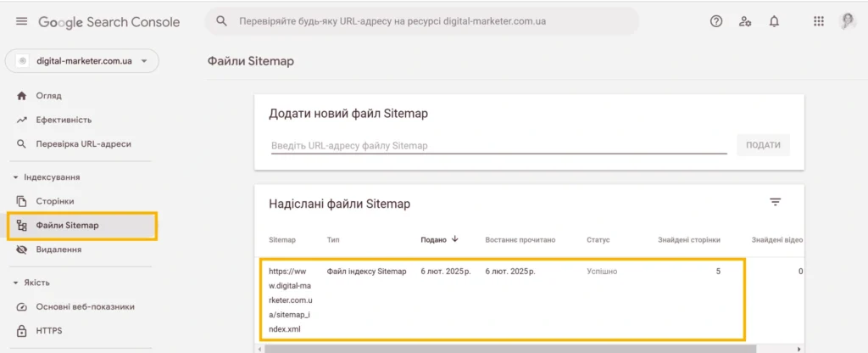This screenshot has height=353, width=868.
Task: Click the Огляд home icon
Action: coord(21,96)
